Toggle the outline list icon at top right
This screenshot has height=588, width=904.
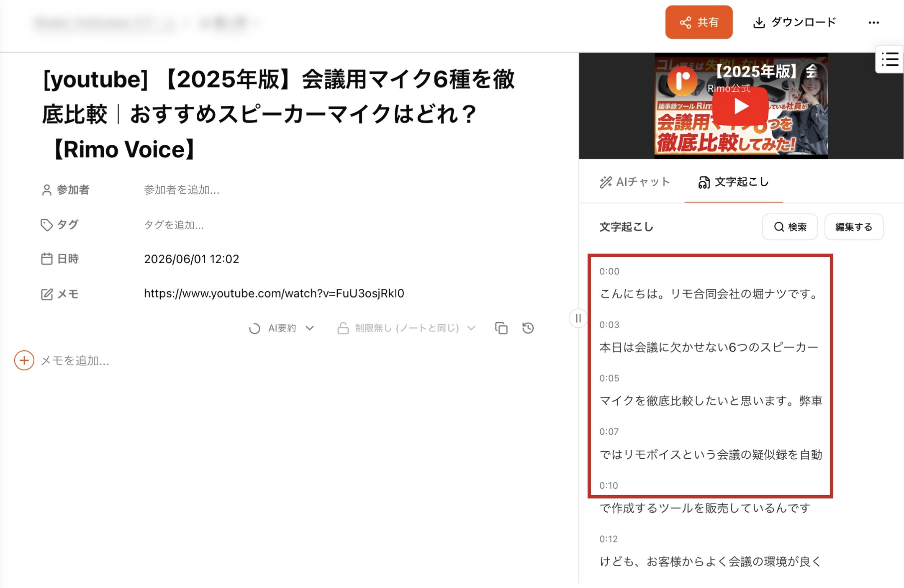(x=890, y=59)
